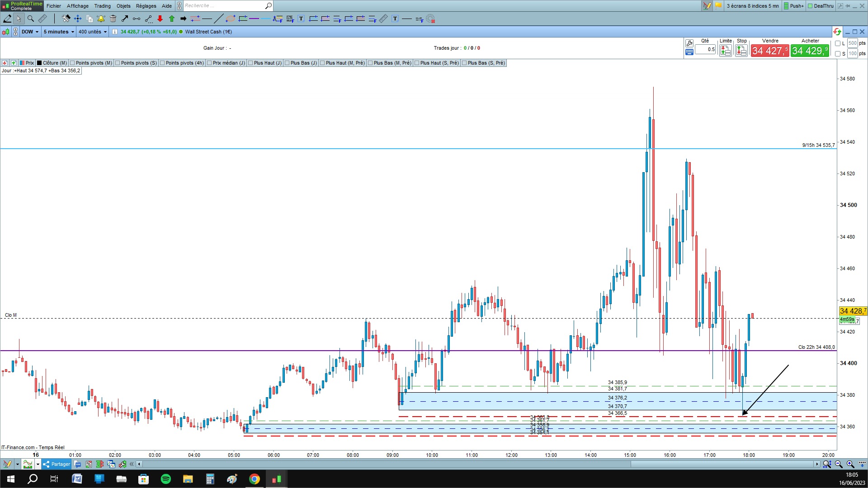Click the Vendre price 34 427 button
Viewport: 868px width, 488px height.
770,51
